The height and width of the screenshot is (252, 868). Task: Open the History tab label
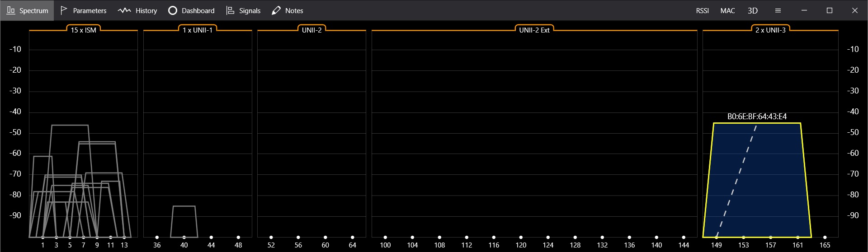tap(146, 10)
